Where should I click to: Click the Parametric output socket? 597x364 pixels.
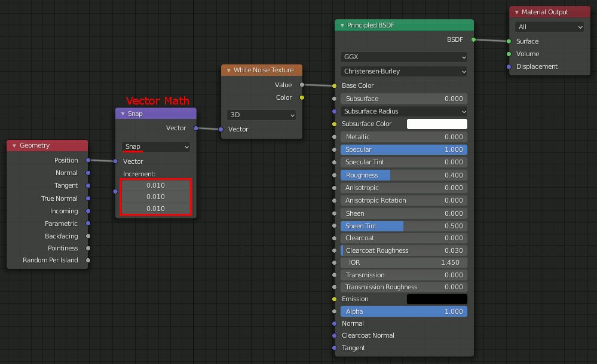click(88, 224)
